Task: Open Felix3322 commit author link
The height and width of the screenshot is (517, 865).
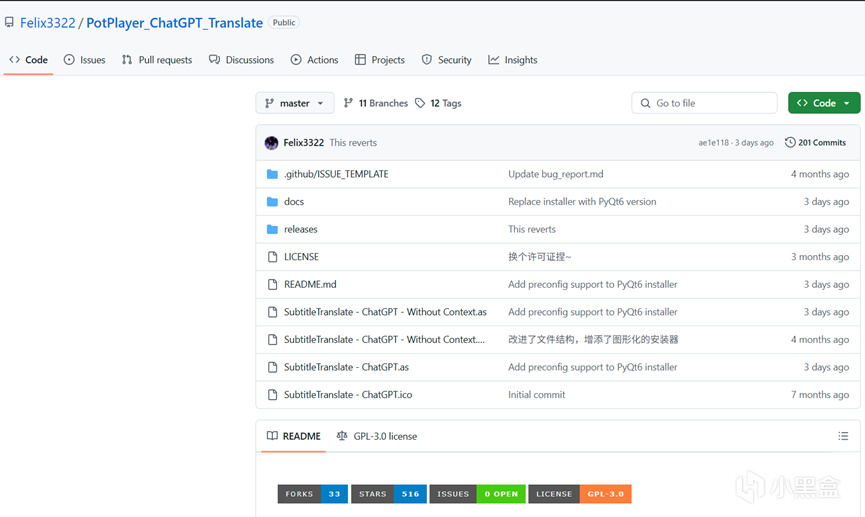Action: tap(303, 143)
